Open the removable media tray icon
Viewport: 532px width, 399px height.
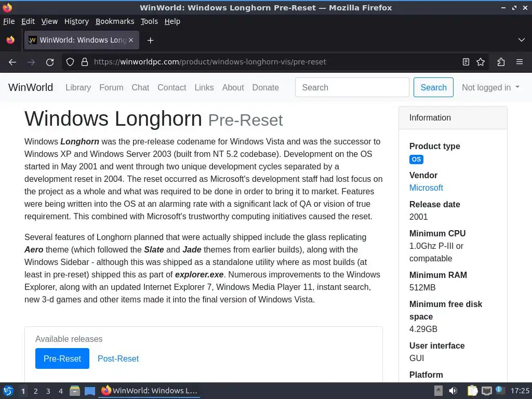[438, 391]
